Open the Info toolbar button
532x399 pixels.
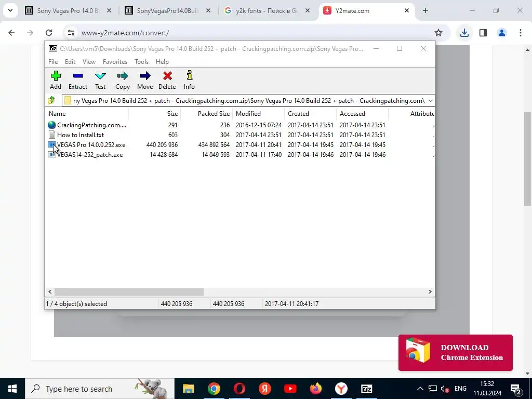[x=189, y=80]
